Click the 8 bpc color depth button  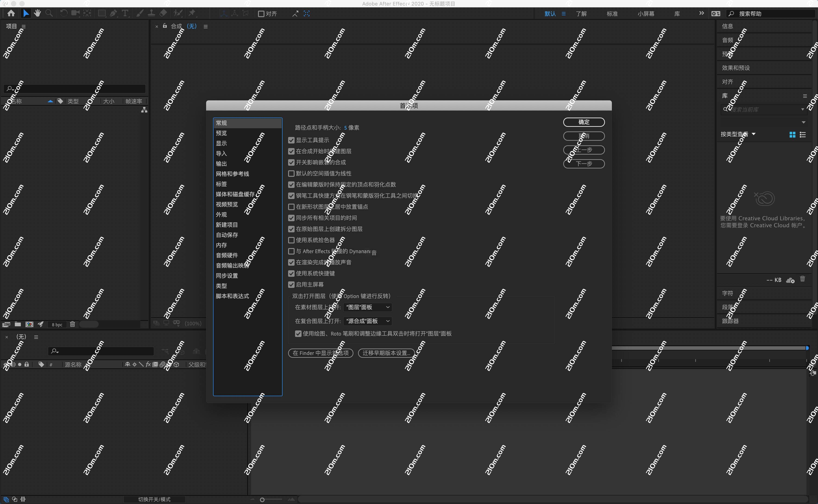57,325
